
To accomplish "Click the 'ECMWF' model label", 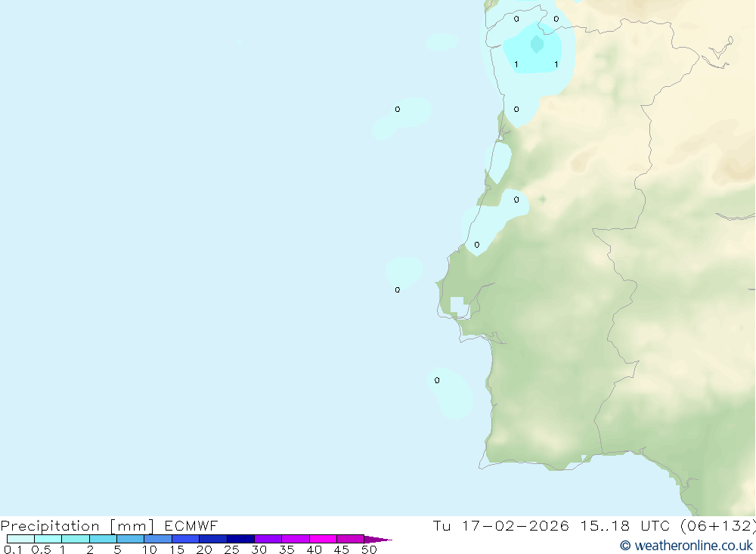I will click(191, 525).
